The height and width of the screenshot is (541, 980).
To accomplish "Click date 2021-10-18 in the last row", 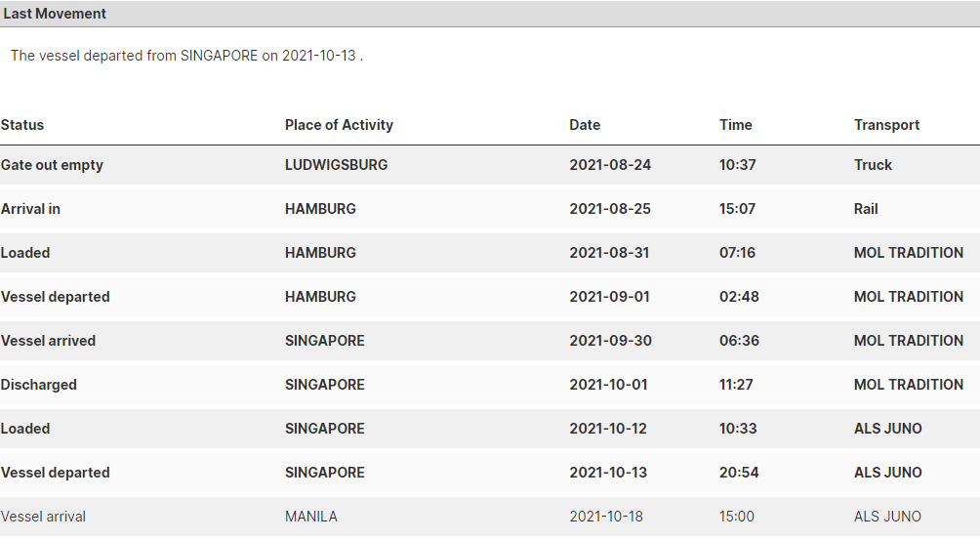I will click(606, 517).
